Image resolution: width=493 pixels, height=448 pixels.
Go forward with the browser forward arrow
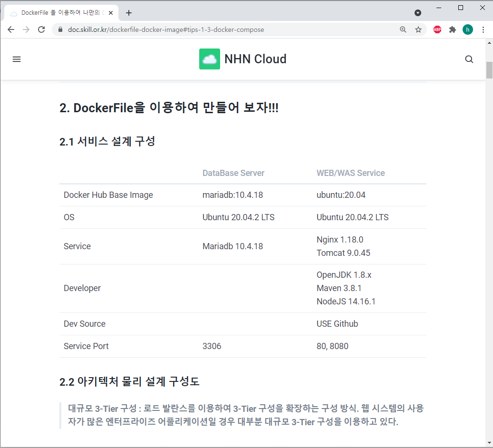[x=26, y=29]
